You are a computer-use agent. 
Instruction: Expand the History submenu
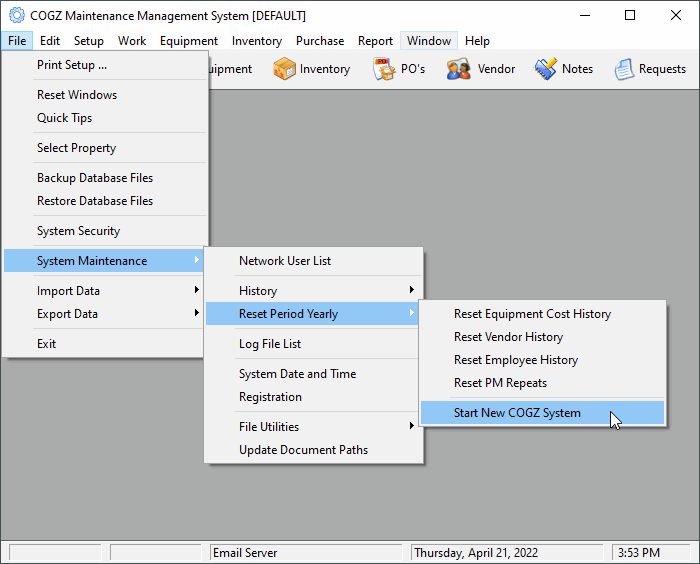point(312,291)
